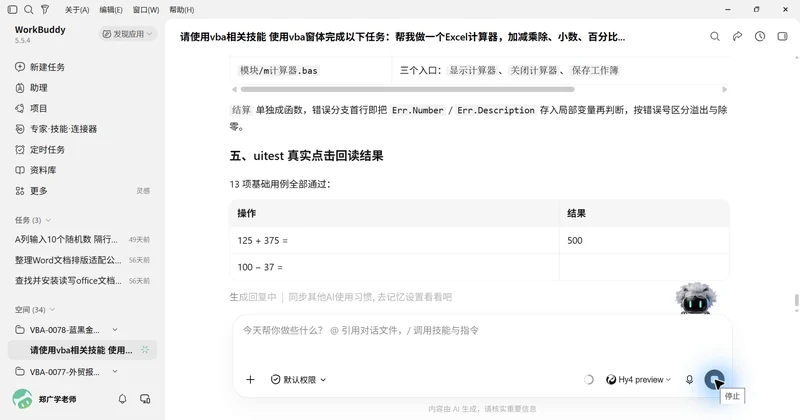Screen dimensions: 800x420
Task: Click the vertical scrollbar of the conversation
Action: pos(796,301)
